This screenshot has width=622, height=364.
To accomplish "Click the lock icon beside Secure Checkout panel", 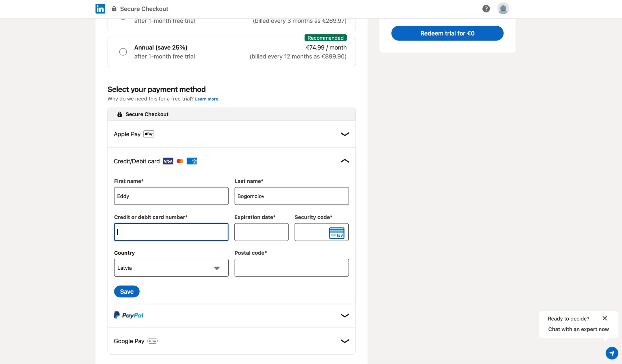I will [x=120, y=114].
